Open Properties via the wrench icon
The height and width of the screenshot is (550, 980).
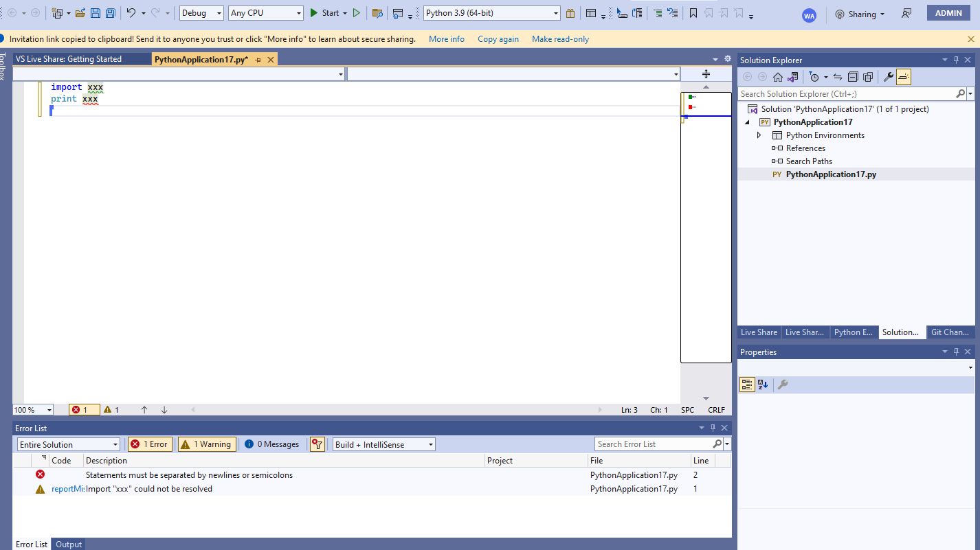pos(889,77)
